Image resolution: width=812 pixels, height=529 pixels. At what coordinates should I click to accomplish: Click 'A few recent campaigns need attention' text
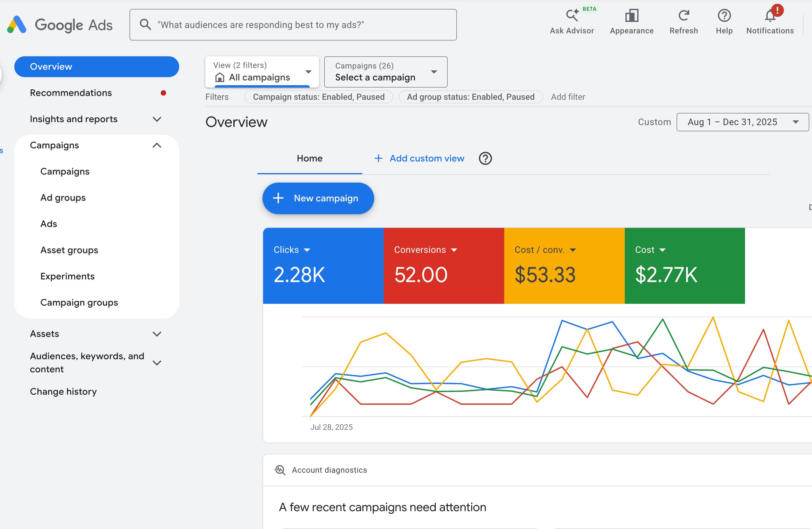pos(382,507)
